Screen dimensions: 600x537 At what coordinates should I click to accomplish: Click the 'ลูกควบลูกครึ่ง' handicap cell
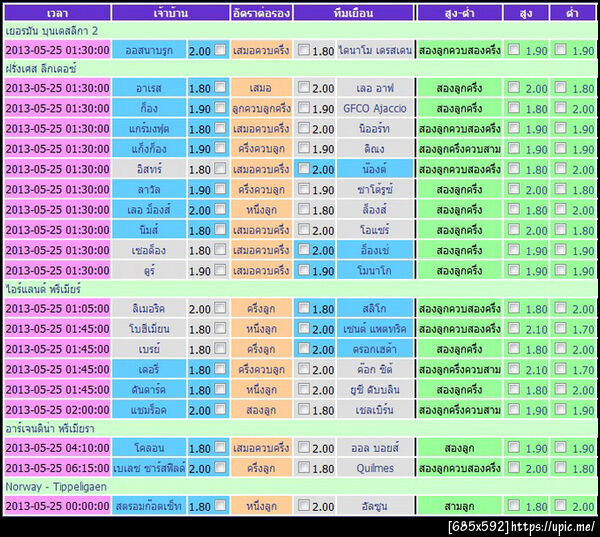[261, 108]
